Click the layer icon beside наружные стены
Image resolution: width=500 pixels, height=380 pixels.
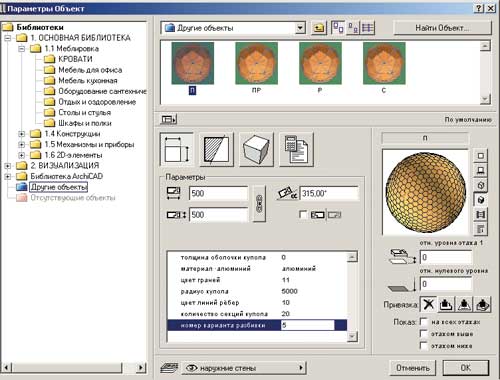click(x=169, y=368)
